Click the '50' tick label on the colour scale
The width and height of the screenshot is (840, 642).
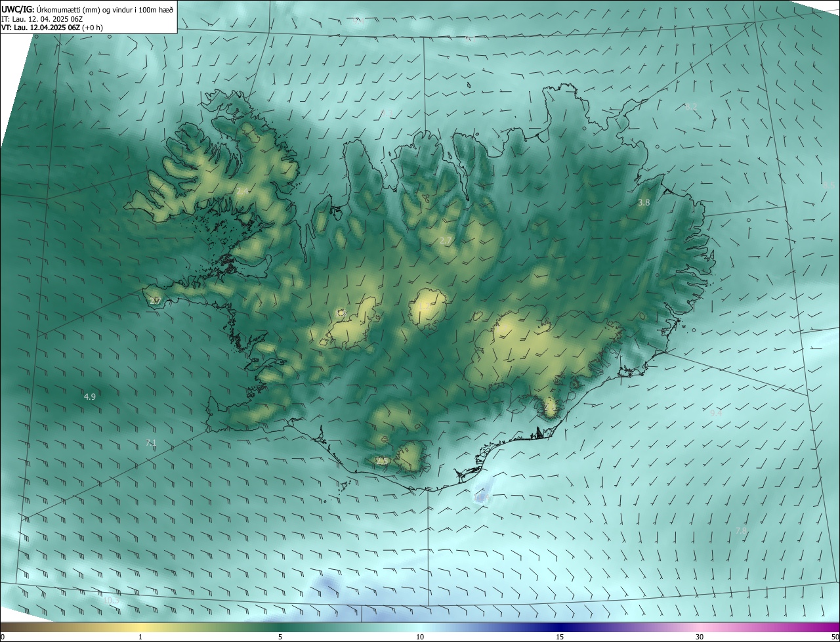[835, 637]
